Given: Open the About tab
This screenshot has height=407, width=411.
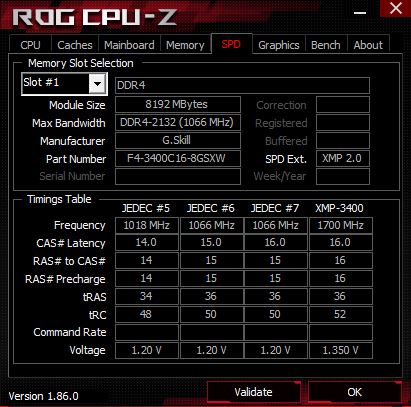Looking at the screenshot, I should [x=368, y=45].
